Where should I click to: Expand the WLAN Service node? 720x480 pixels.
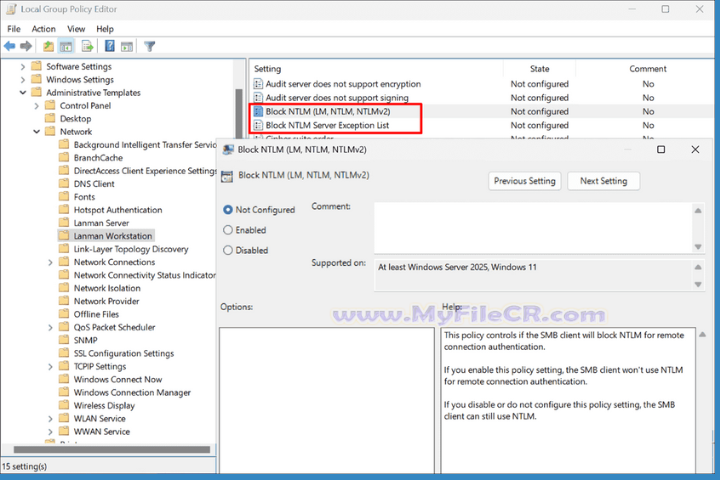coord(51,418)
